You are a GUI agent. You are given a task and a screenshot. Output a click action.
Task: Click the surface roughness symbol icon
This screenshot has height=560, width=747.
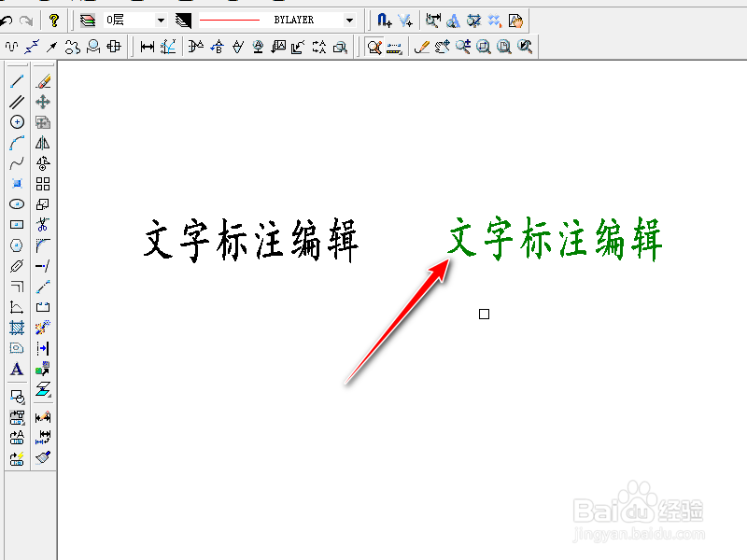click(x=238, y=47)
